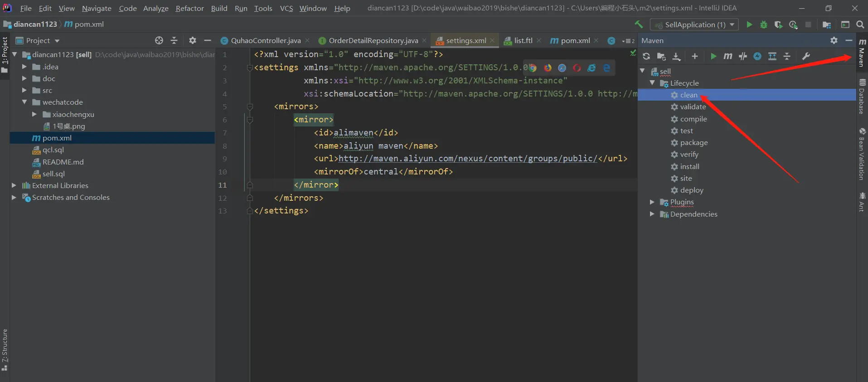This screenshot has height=382, width=868.
Task: Select the compile lifecycle goal
Action: [x=693, y=119]
